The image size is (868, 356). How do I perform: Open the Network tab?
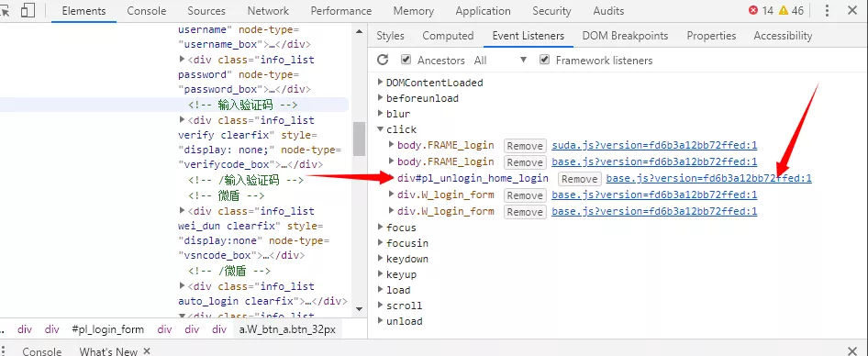pos(268,10)
